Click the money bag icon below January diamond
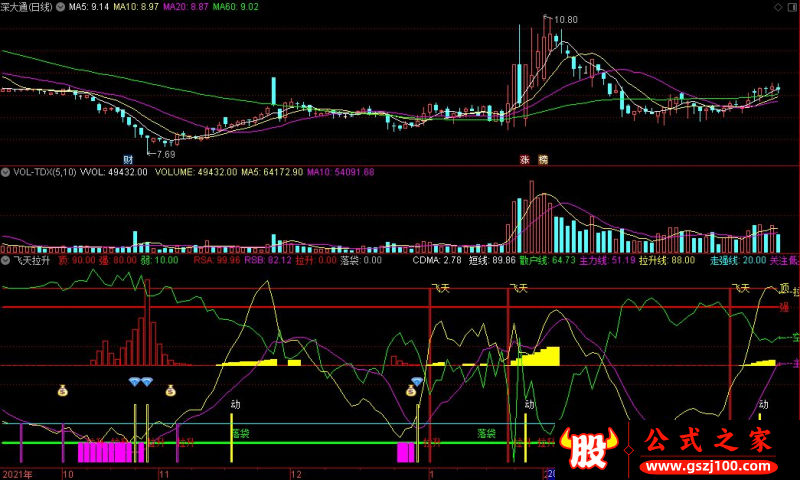 411,391
